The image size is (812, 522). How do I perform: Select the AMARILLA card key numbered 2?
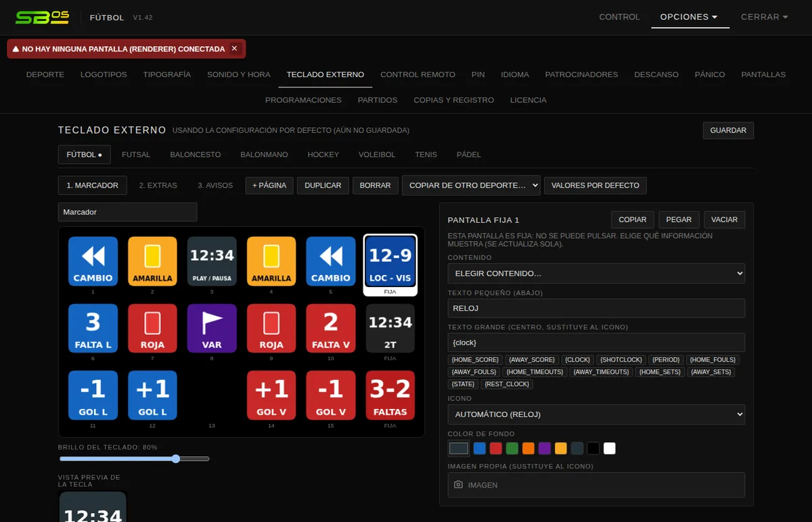tap(152, 261)
